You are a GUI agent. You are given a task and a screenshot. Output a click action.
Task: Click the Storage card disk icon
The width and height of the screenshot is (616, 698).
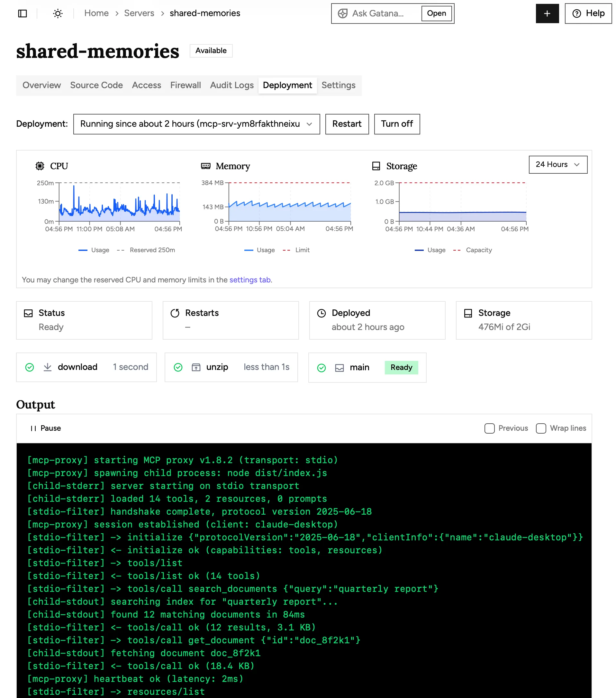pos(468,313)
